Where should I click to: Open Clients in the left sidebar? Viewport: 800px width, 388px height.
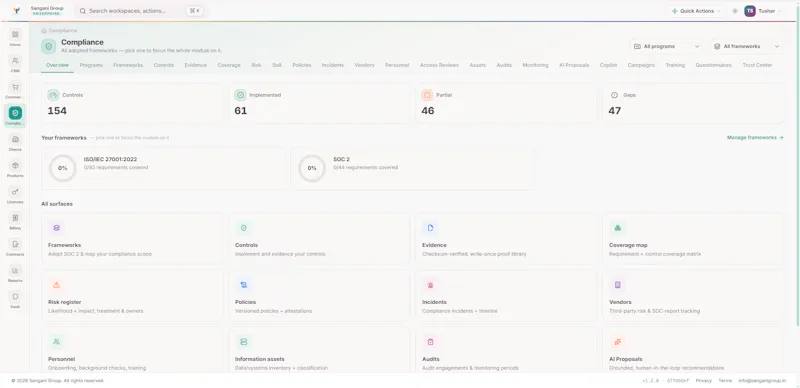pyautogui.click(x=15, y=142)
